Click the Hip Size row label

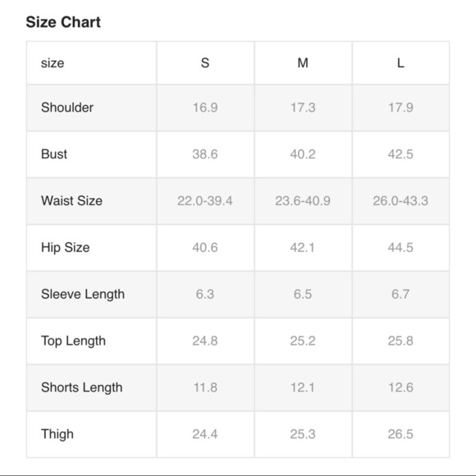(66, 248)
